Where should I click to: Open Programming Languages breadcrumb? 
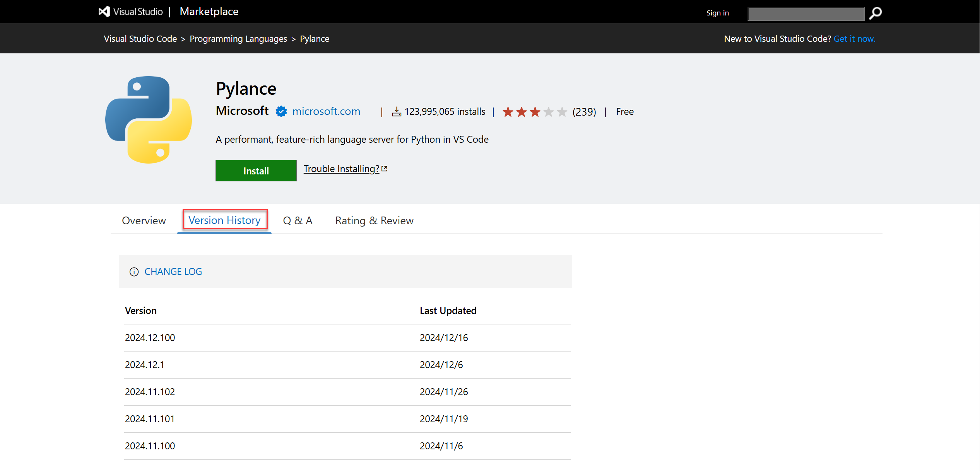tap(238, 39)
